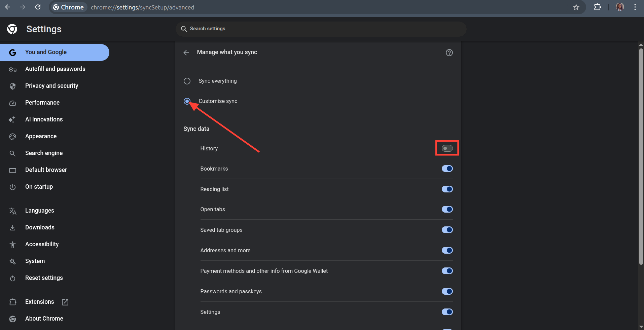644x330 pixels.
Task: Open the Extensions external link in sidebar
Action: (x=40, y=302)
